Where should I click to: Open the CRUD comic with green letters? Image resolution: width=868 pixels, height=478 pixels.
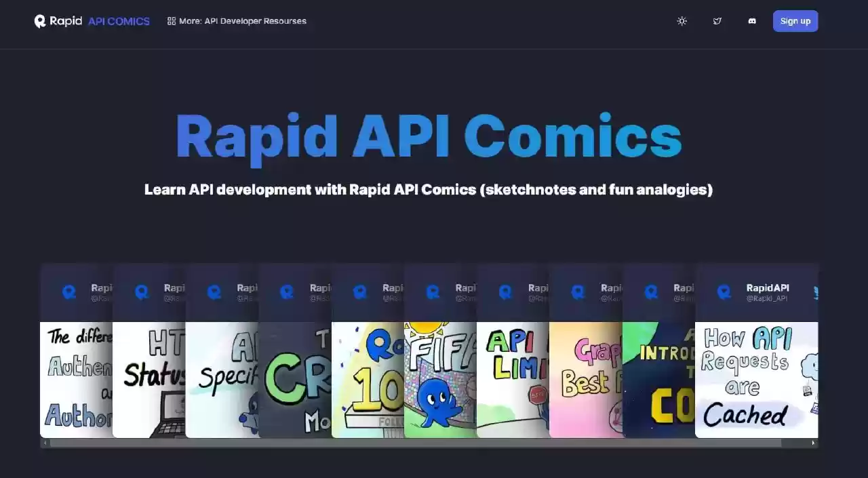[x=294, y=378]
